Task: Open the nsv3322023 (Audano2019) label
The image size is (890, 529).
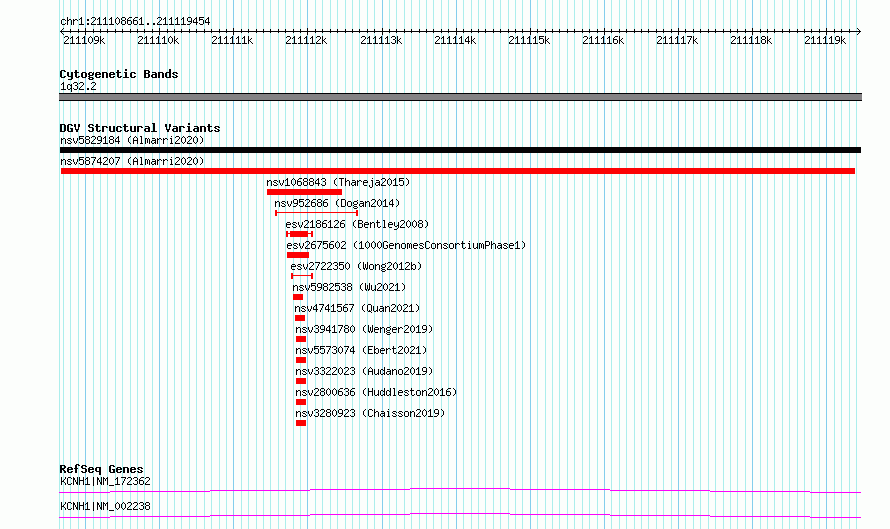Action: click(x=364, y=371)
